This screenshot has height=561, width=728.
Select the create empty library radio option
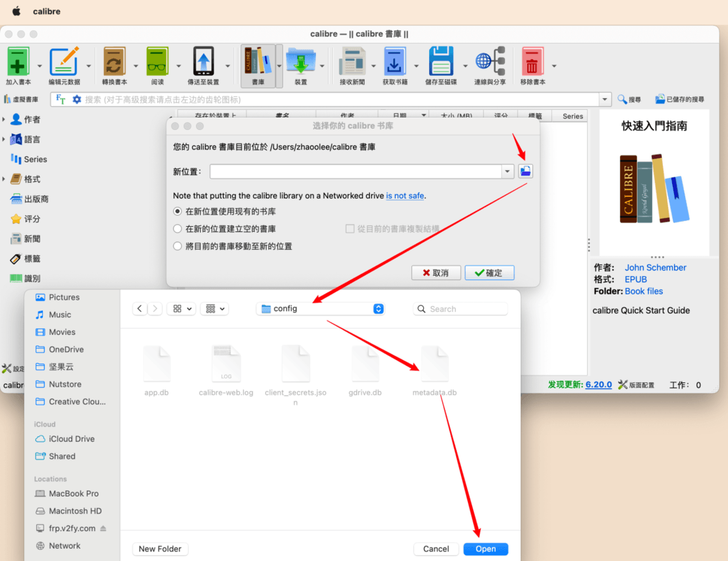point(177,229)
